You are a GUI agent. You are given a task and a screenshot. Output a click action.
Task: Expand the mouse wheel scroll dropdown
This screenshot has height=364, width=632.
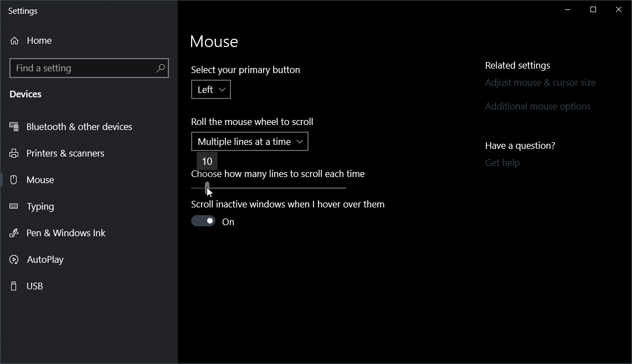pyautogui.click(x=250, y=142)
